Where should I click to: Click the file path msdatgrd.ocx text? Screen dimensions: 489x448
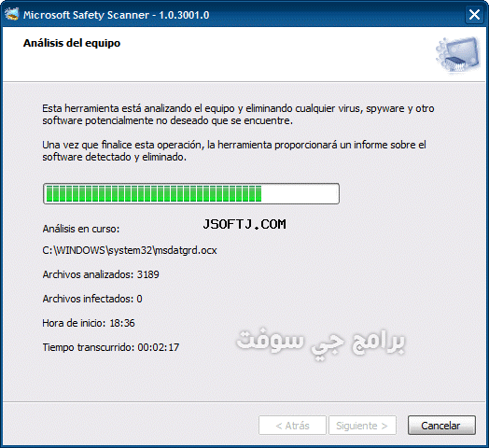click(x=130, y=250)
